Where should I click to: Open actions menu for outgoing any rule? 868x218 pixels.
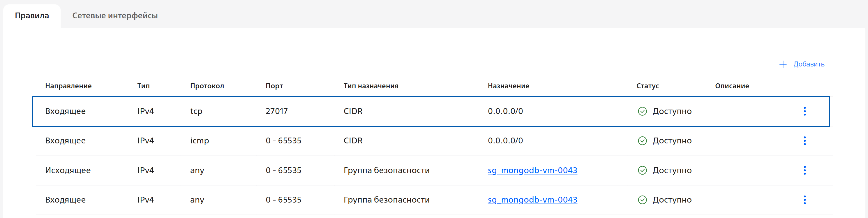804,170
